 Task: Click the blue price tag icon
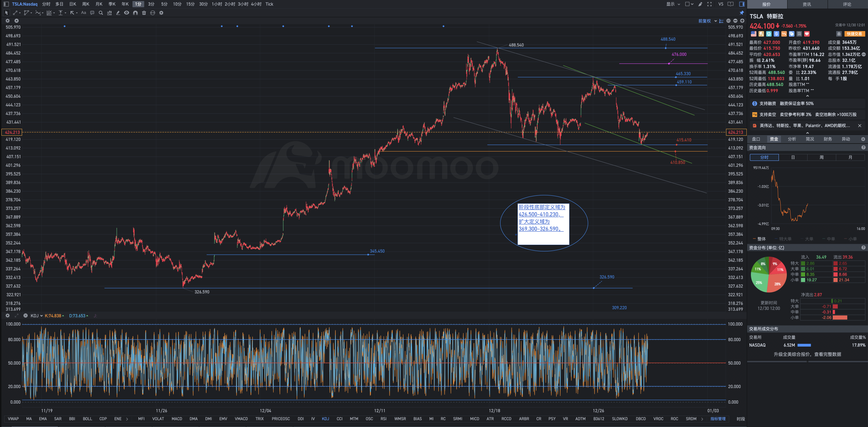(x=792, y=34)
